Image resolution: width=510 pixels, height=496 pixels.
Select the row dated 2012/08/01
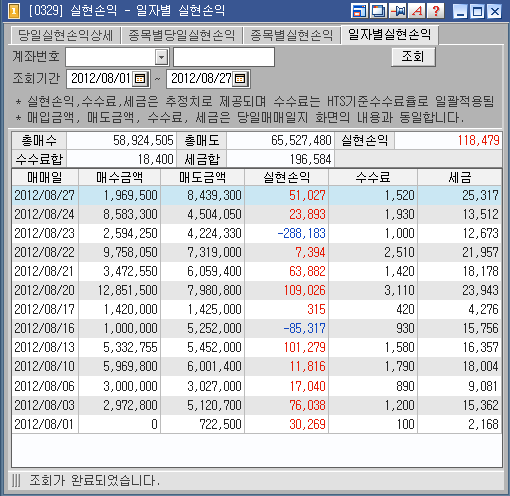point(257,424)
